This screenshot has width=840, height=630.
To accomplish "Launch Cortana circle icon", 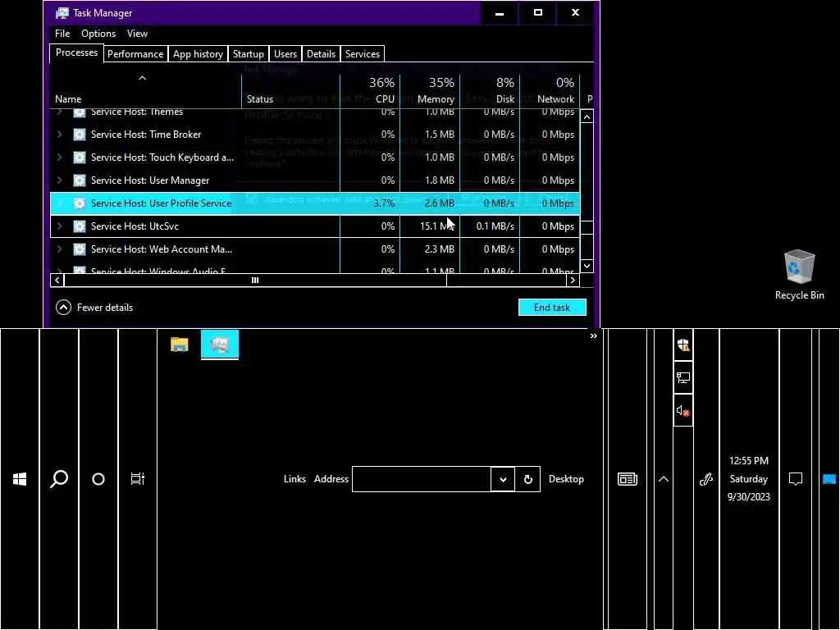I will [98, 479].
